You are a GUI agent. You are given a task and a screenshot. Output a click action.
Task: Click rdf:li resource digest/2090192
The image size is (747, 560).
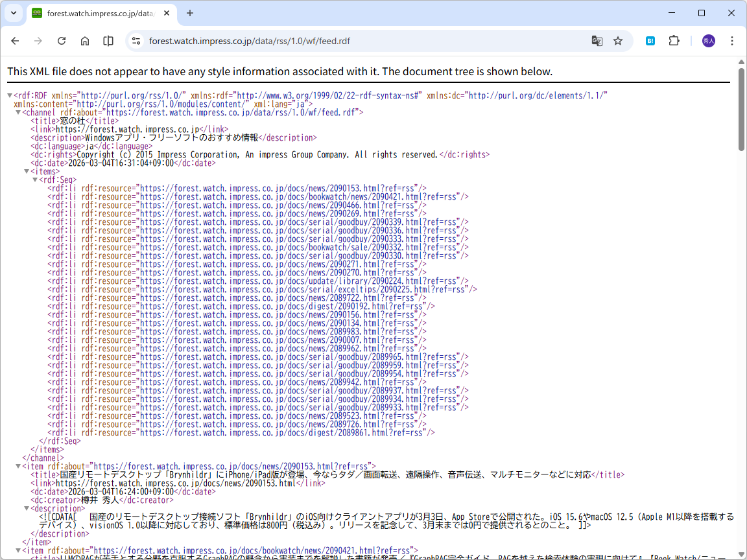coord(241,306)
